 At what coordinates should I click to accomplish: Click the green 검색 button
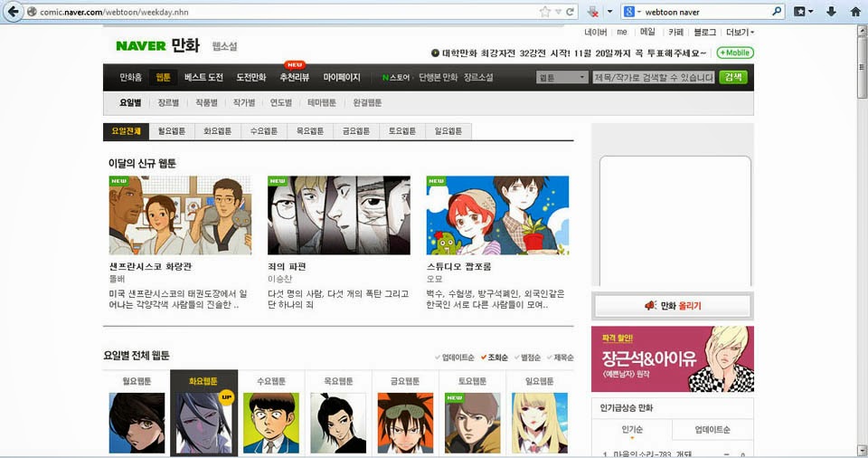coord(733,78)
